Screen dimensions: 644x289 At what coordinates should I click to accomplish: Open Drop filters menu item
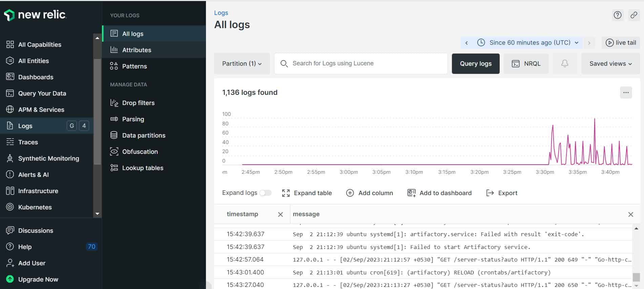click(x=154, y=103)
